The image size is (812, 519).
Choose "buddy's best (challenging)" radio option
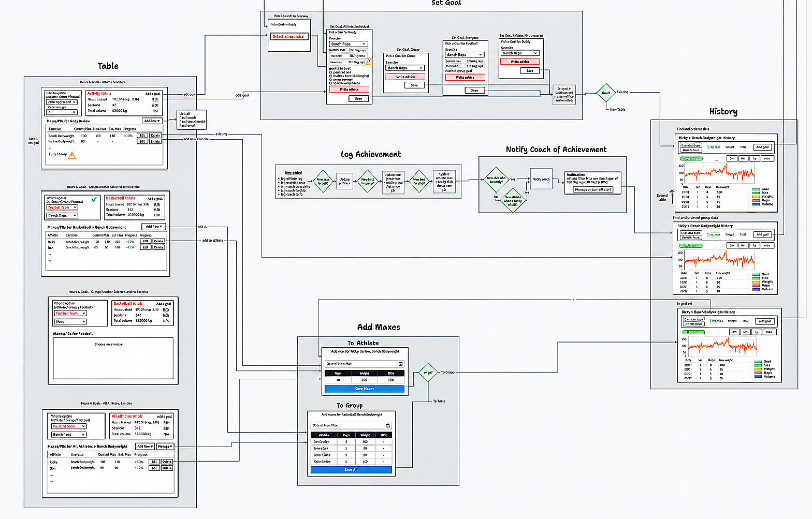331,76
